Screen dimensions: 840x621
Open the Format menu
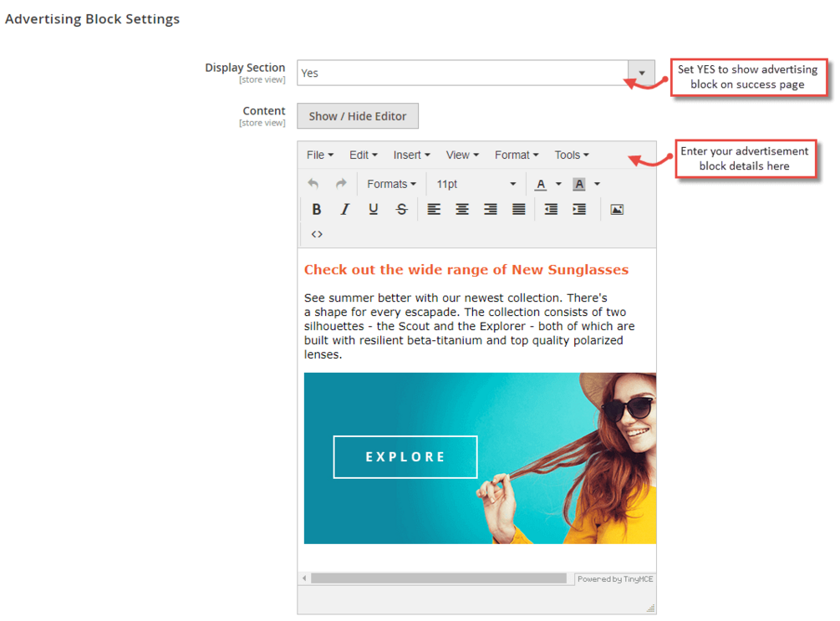[x=517, y=155]
